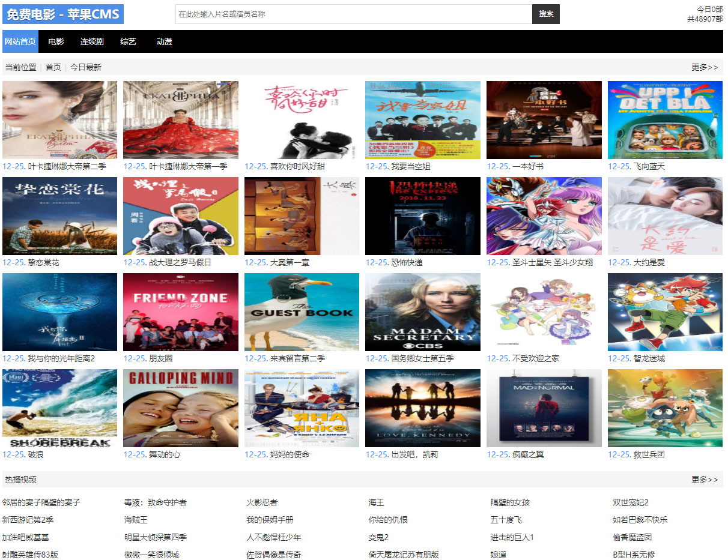Click inside the search input field
Screen dimensions: 728x560
point(351,14)
